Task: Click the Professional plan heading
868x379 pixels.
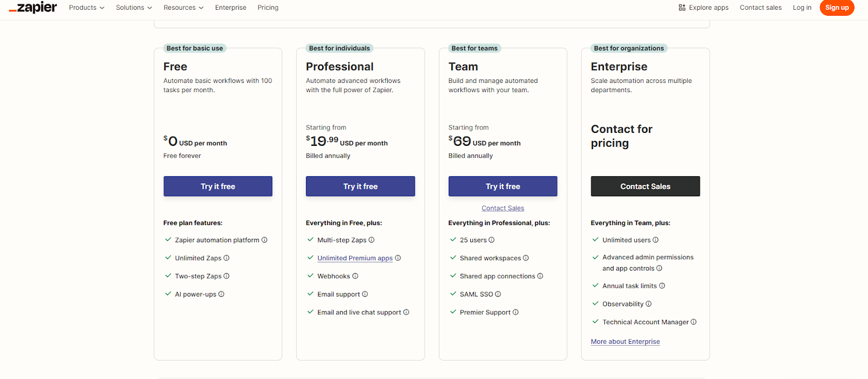Action: (340, 67)
